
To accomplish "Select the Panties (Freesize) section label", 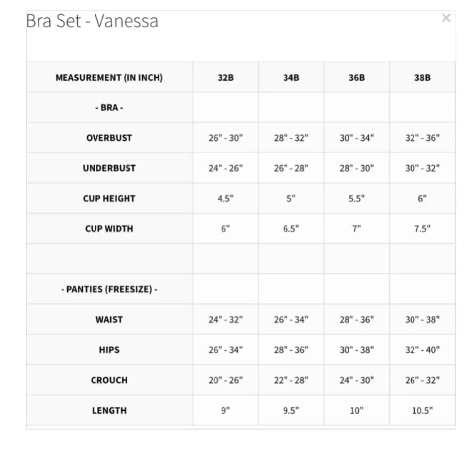I will (x=109, y=289).
